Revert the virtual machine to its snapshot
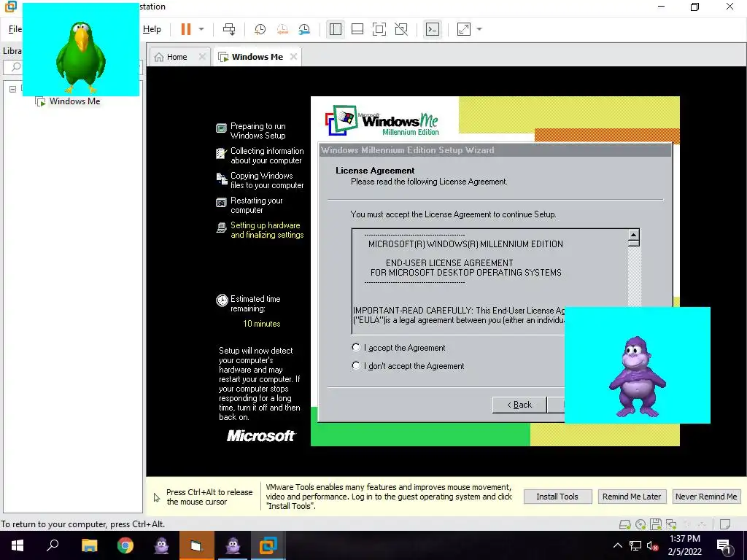This screenshot has width=747, height=560. pyautogui.click(x=282, y=29)
